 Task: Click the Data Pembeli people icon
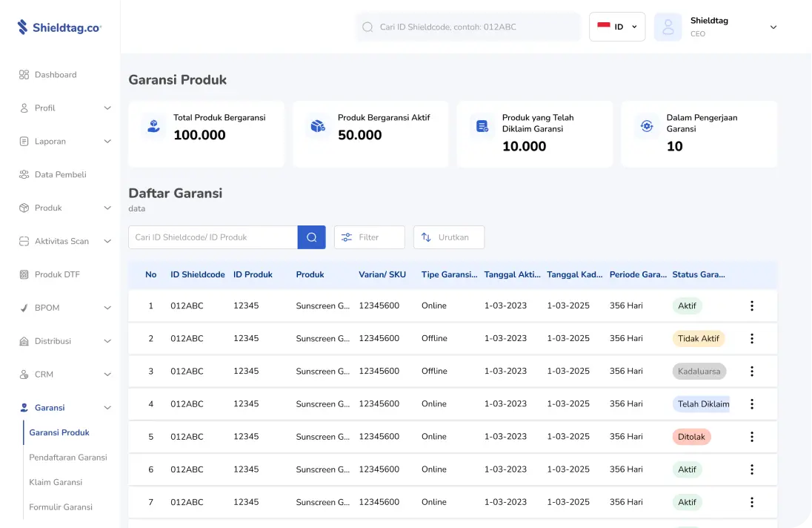pos(24,175)
